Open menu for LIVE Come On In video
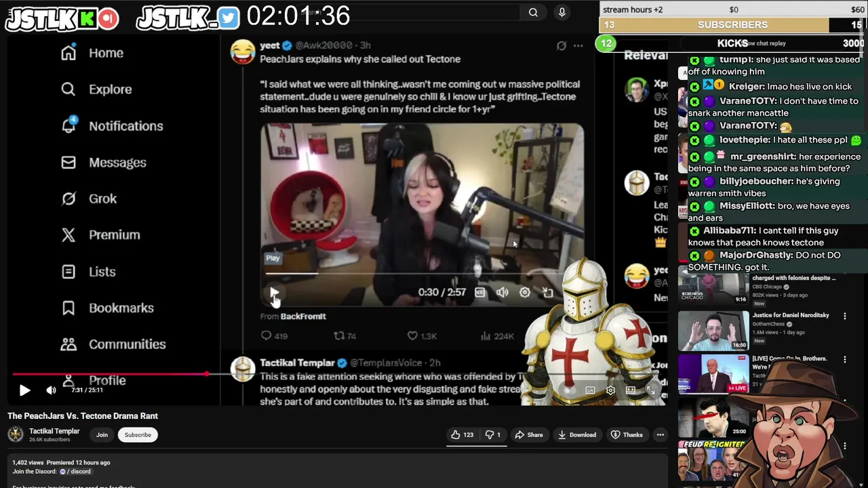Viewport: 868px width, 488px height. click(x=845, y=359)
